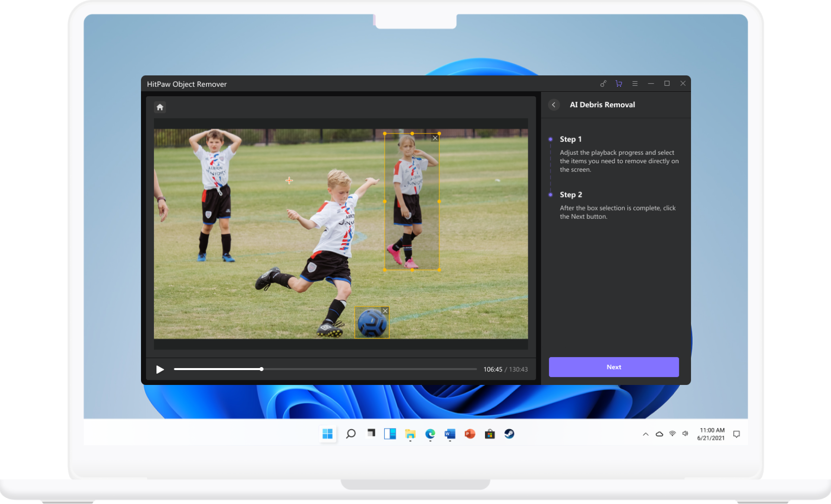Go back from AI Debris Removal panel
This screenshot has width=831, height=504.
(554, 105)
